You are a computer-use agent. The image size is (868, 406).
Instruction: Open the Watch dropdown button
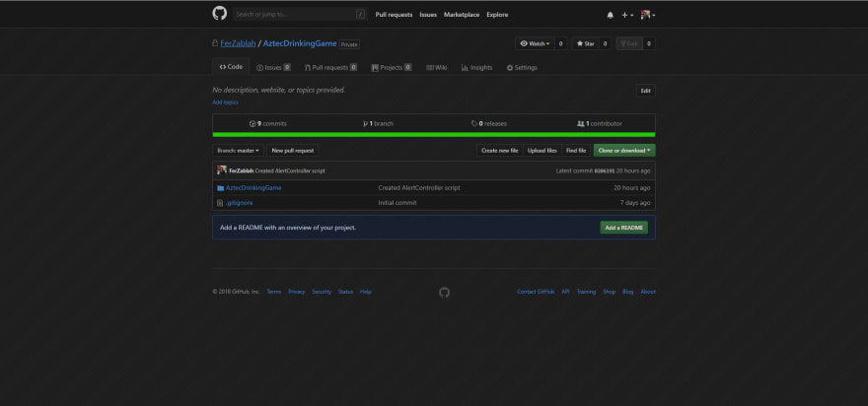535,43
